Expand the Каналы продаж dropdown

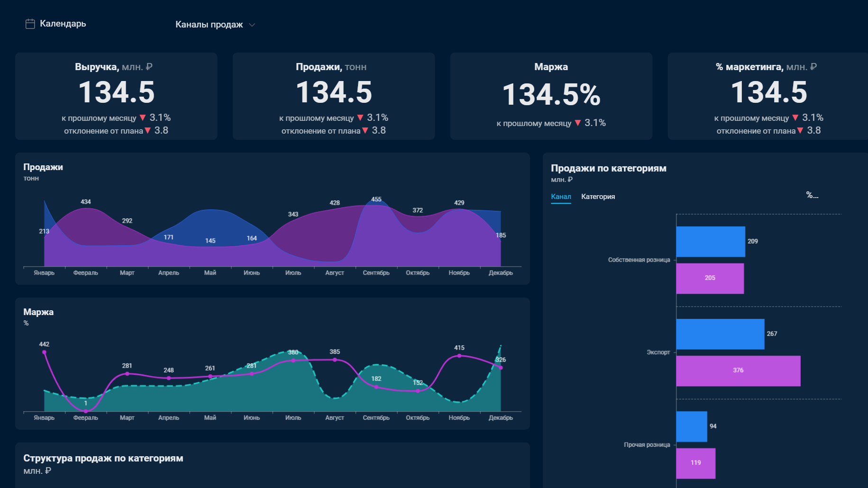215,25
